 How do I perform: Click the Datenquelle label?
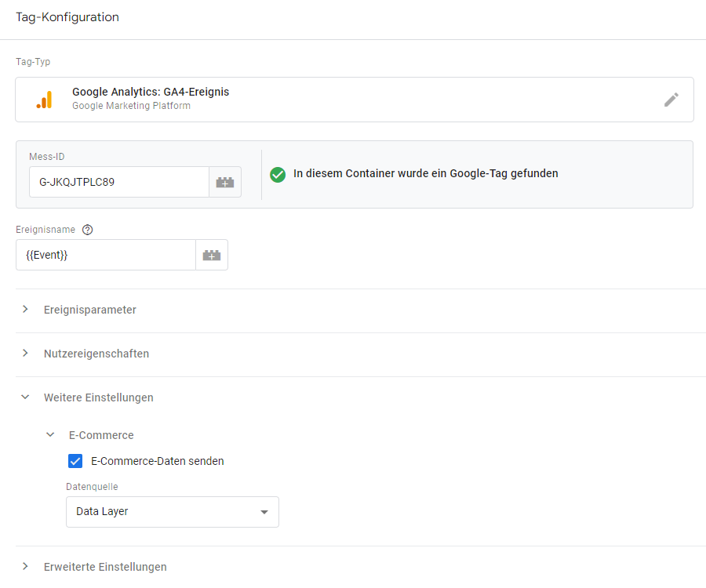coord(92,487)
